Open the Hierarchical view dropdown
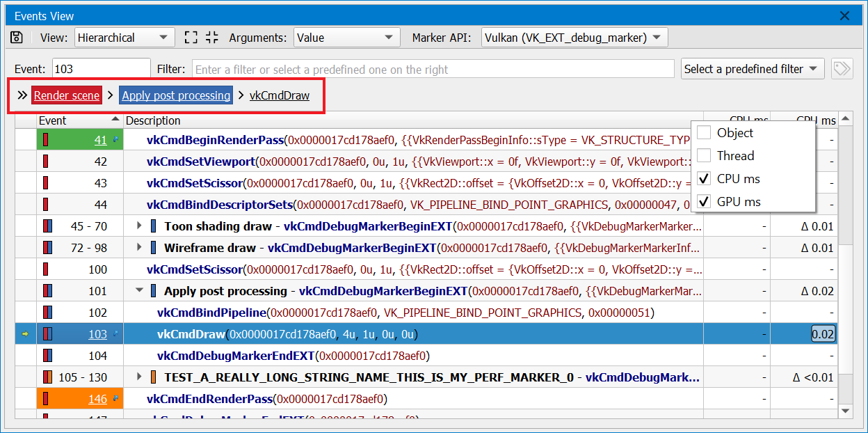Viewport: 868px width, 433px height. (124, 37)
